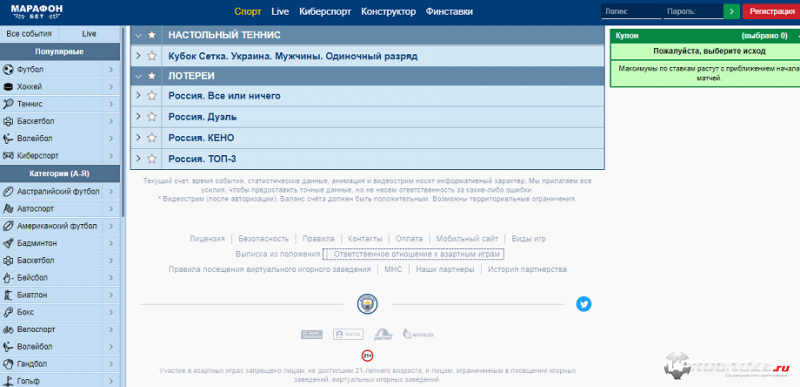The width and height of the screenshot is (800, 387).
Task: Open the Правила footer link
Action: [x=318, y=239]
